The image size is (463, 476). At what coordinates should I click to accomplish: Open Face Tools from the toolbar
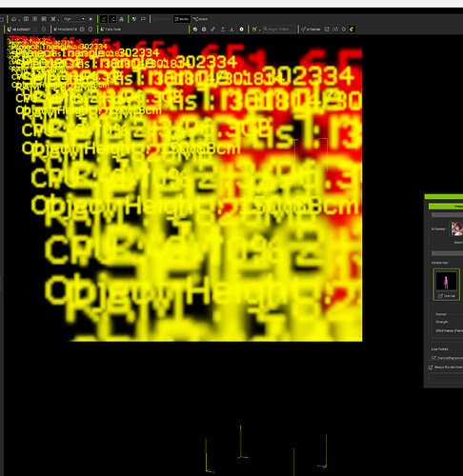point(111,30)
